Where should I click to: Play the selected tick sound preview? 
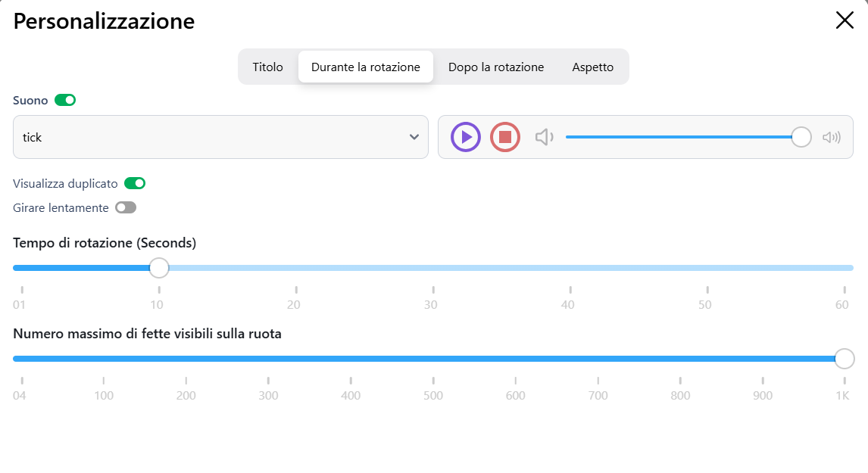coord(466,137)
